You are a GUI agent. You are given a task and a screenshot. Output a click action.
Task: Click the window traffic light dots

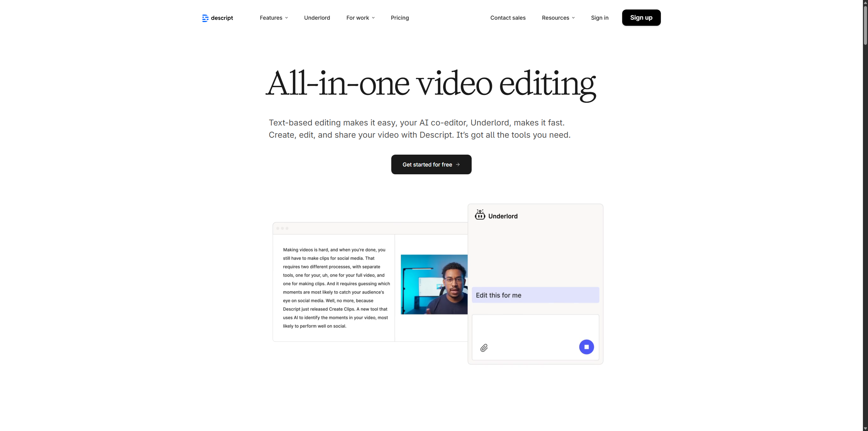[x=282, y=228]
